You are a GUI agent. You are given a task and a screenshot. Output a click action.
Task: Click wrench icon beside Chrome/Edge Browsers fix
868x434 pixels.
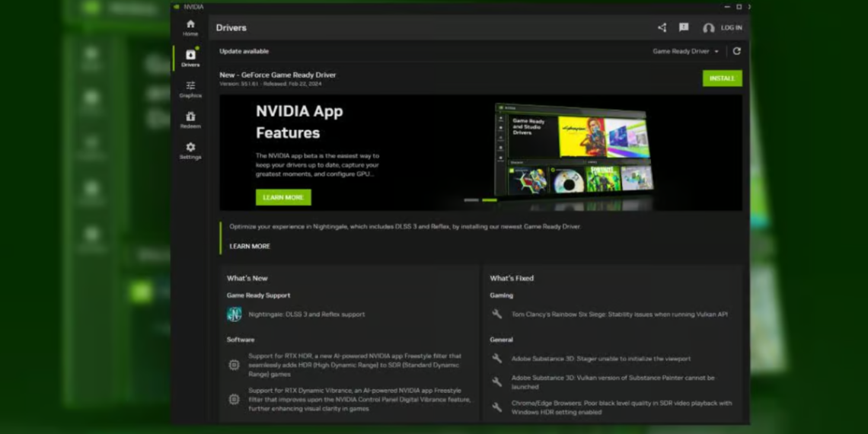pyautogui.click(x=497, y=407)
